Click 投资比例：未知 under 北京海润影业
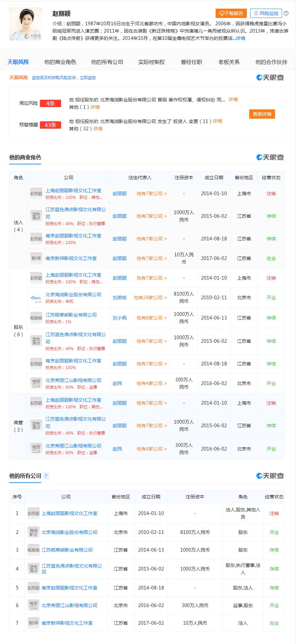The height and width of the screenshot is (644, 296). click(x=59, y=302)
